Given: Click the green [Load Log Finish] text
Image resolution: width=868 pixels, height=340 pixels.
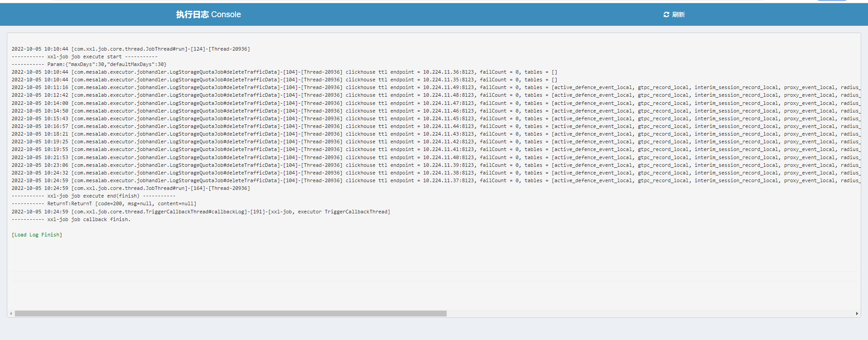Looking at the screenshot, I should click(x=37, y=235).
